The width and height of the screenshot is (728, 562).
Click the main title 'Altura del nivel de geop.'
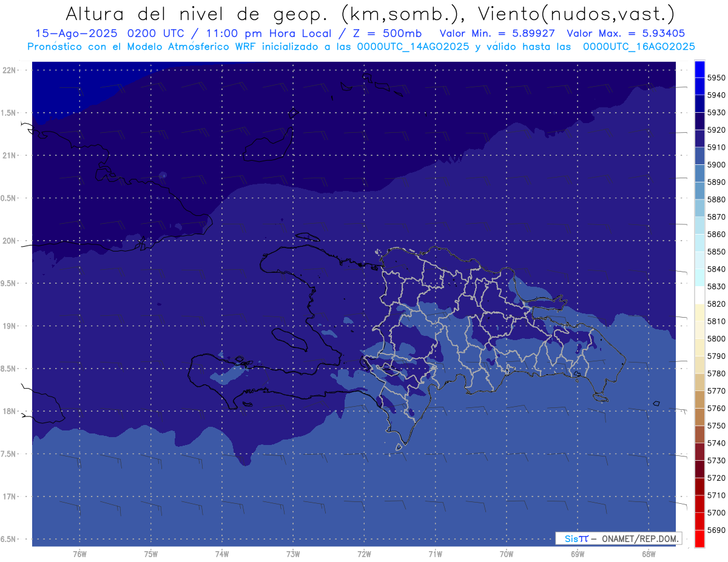point(198,14)
